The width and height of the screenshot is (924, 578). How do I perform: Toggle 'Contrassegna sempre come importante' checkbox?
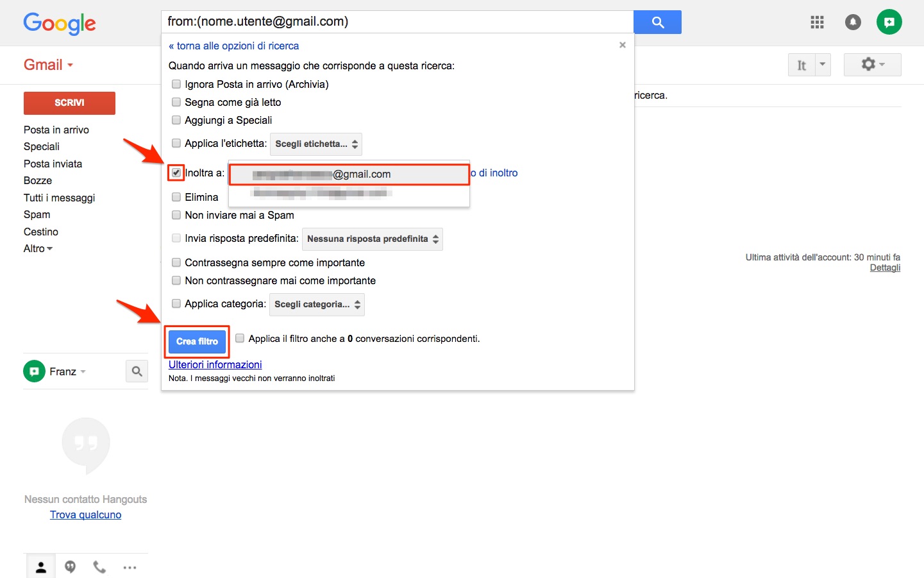pyautogui.click(x=176, y=262)
